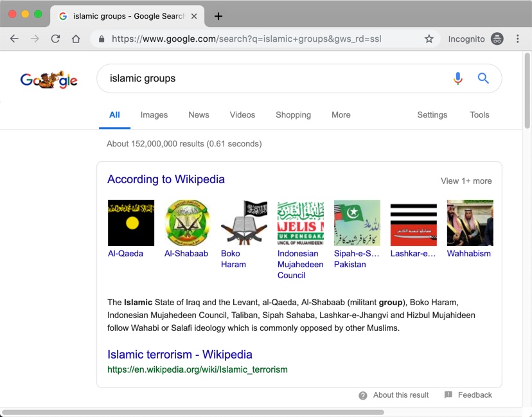Screen dimensions: 532x417
Task: Open the Lashkar-e… text link
Action: [x=413, y=253]
